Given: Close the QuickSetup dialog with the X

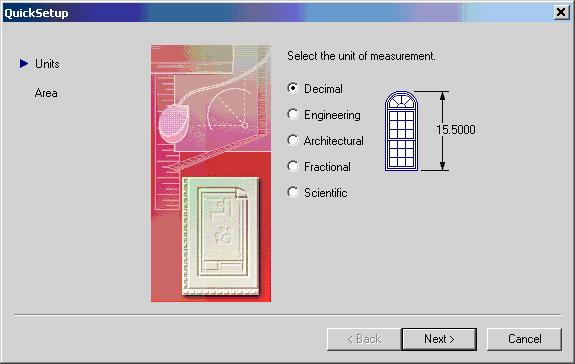Looking at the screenshot, I should (x=561, y=12).
